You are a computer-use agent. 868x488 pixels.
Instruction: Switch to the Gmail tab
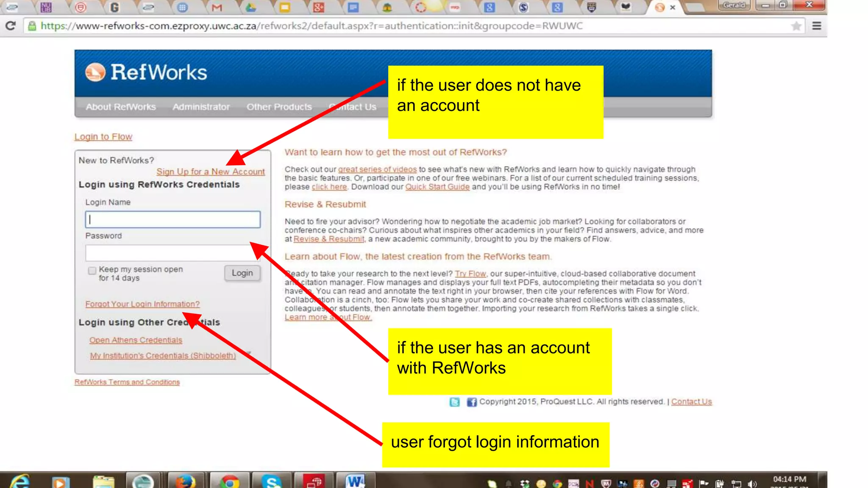pos(217,7)
